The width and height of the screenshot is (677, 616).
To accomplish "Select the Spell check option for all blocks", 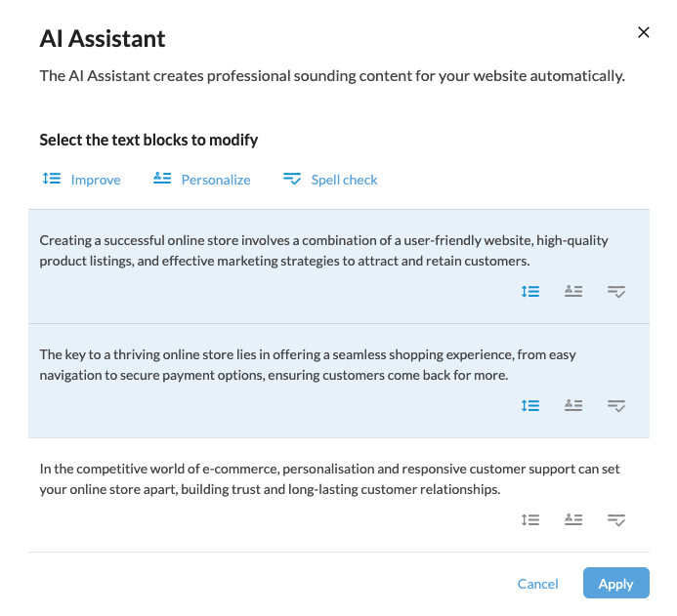I will coord(330,180).
